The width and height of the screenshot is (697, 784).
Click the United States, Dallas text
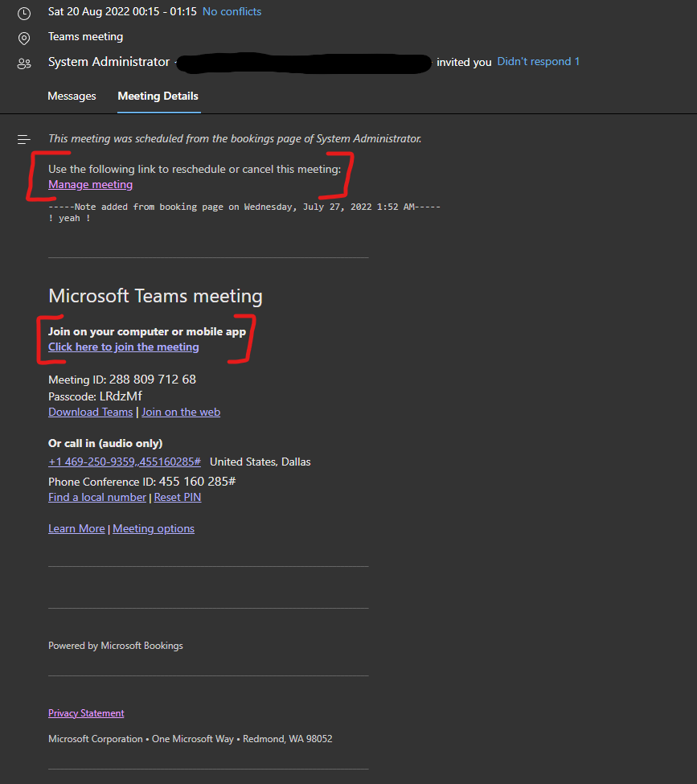(x=260, y=462)
